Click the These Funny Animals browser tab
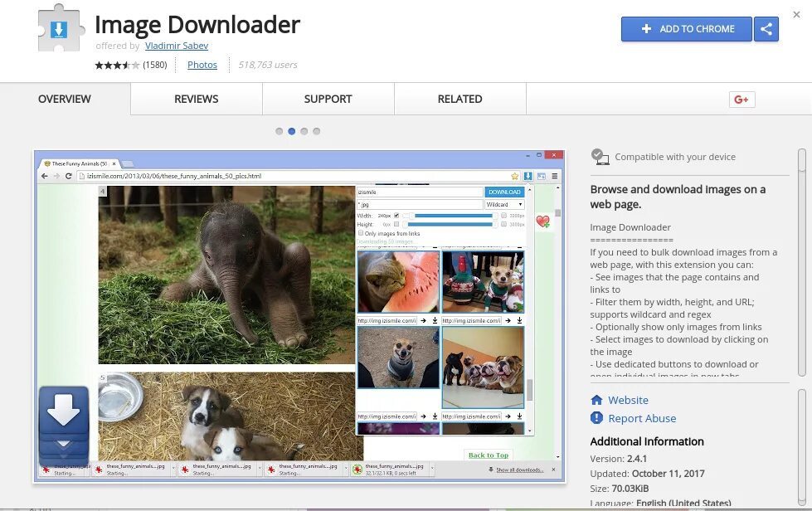This screenshot has width=812, height=511. pos(80,163)
